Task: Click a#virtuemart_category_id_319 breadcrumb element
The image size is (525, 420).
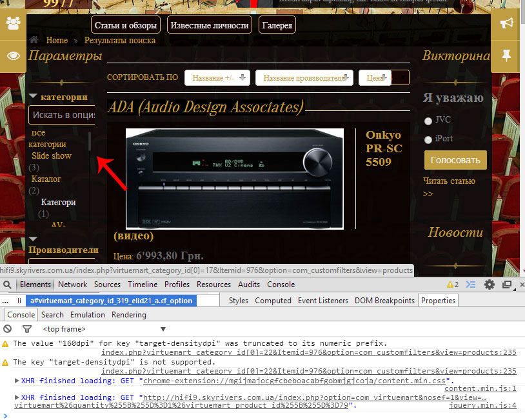Action: (111, 301)
